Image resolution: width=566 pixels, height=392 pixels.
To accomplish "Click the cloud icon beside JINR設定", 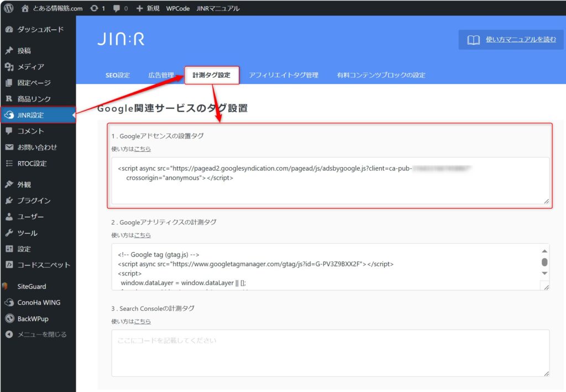I will tap(9, 115).
